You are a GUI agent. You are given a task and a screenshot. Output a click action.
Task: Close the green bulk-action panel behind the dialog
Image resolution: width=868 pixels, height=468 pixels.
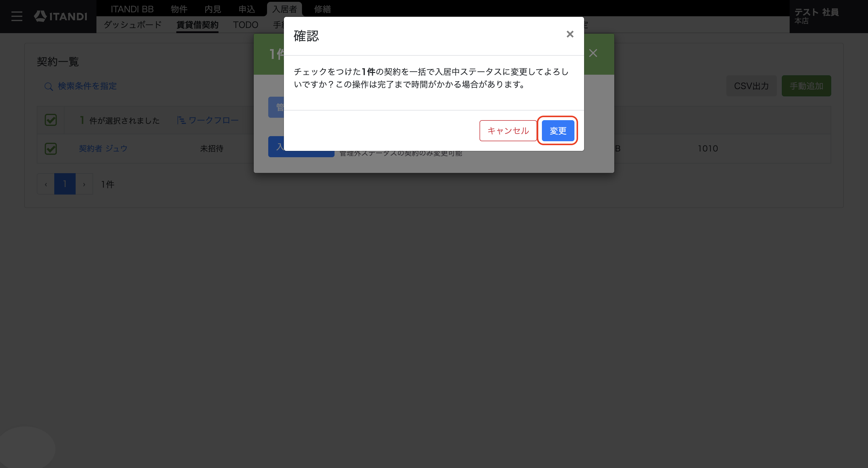click(x=593, y=53)
